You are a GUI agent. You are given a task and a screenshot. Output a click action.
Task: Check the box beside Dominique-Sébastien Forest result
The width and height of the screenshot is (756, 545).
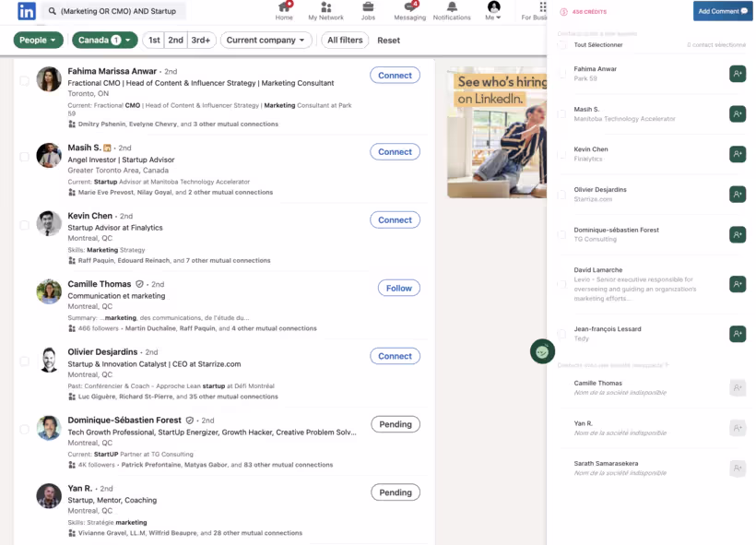24,429
